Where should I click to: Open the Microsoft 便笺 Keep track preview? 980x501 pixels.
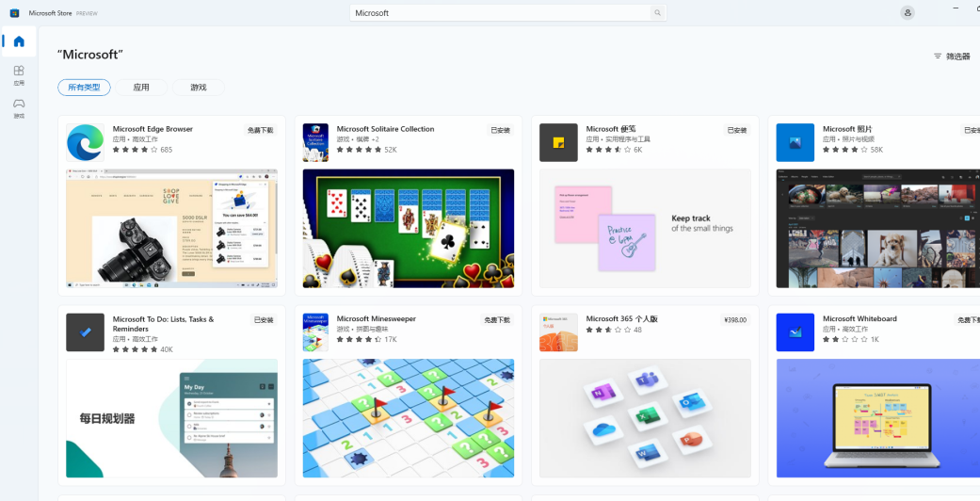tap(645, 228)
